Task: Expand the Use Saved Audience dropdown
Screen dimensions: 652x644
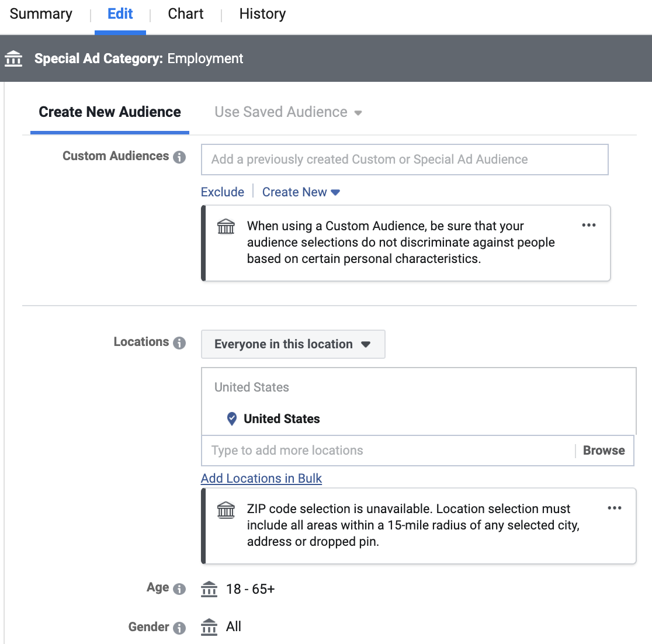Action: click(289, 112)
